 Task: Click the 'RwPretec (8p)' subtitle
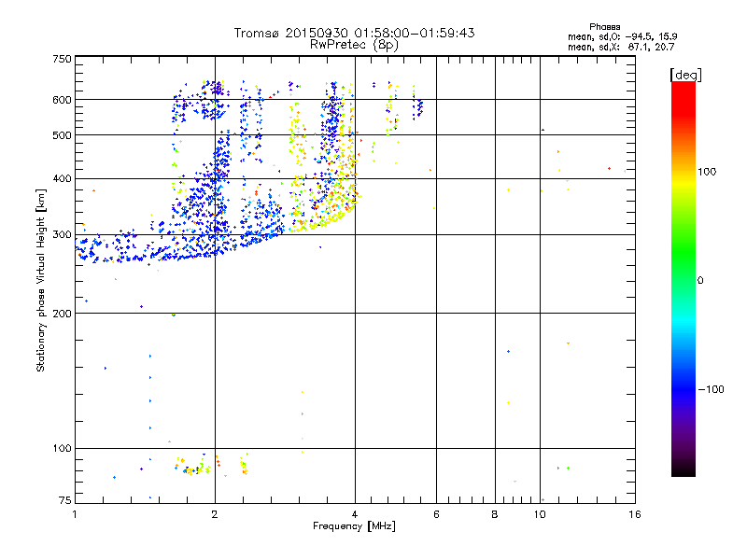(x=354, y=45)
